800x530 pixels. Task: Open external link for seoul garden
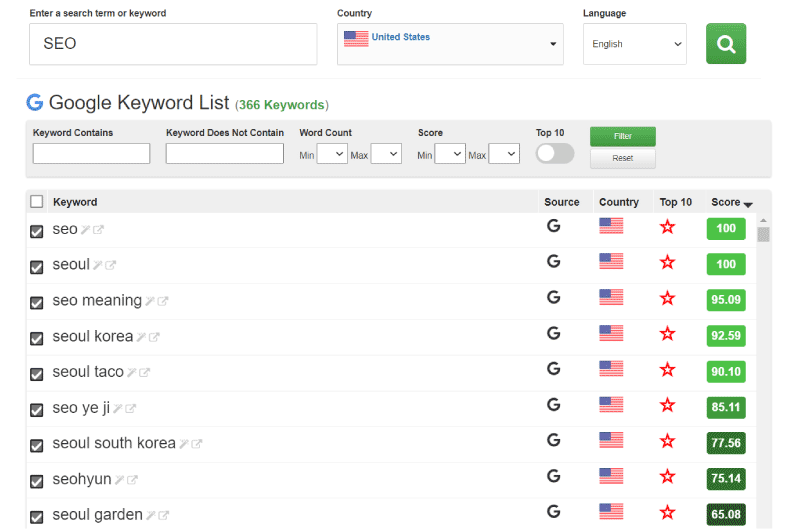coord(164,516)
